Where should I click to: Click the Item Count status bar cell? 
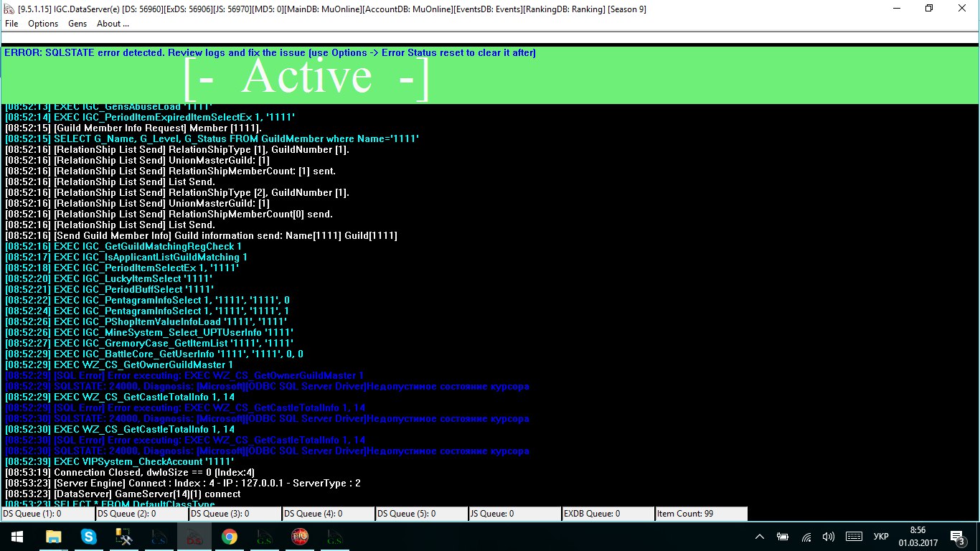point(701,514)
